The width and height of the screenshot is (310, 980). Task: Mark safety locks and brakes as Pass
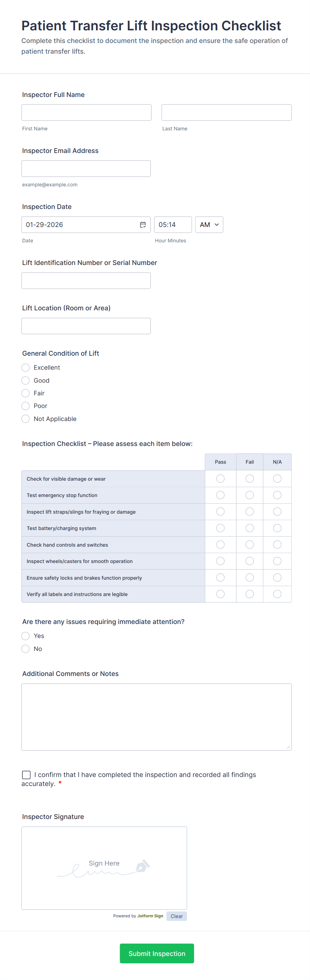pos(220,577)
